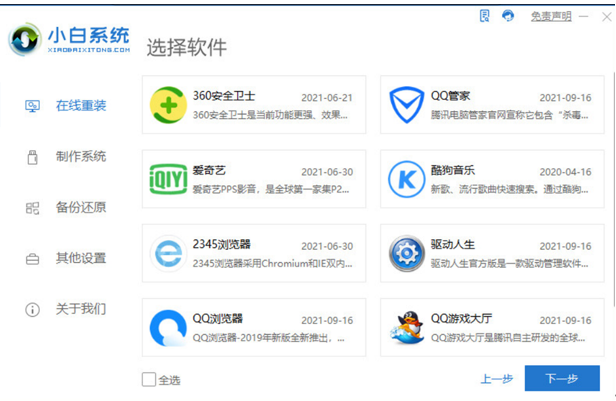
Task: Open the document search icon in title bar
Action: (485, 16)
